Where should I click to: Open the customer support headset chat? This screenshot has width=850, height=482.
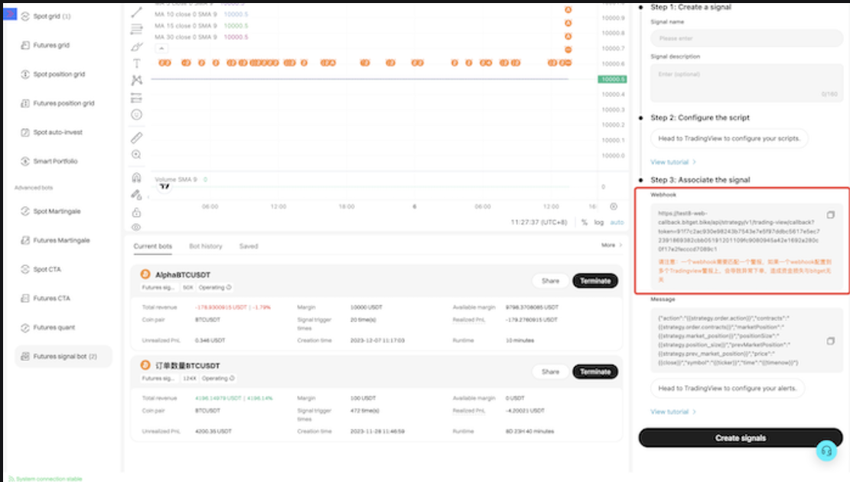(826, 451)
